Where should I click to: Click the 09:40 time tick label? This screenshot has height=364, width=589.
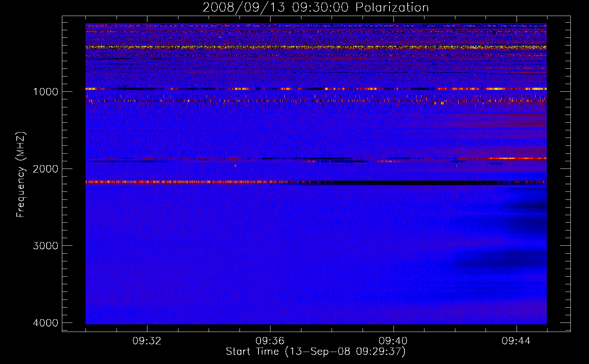pos(393,341)
